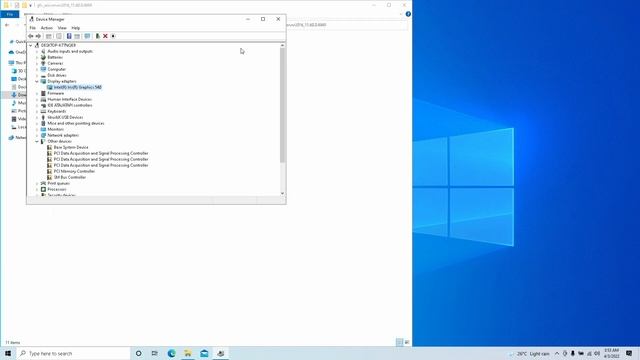Select the WinUSB/USB Devices category label
640x360 pixels.
point(65,117)
